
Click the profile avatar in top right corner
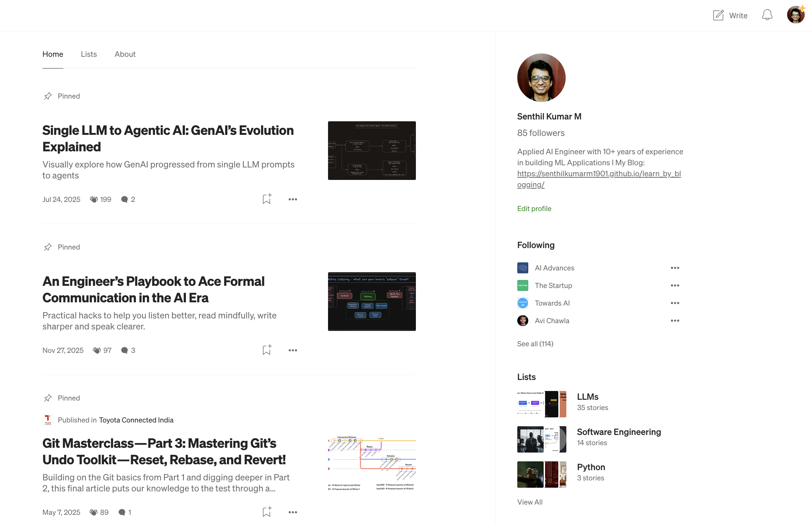pos(795,15)
